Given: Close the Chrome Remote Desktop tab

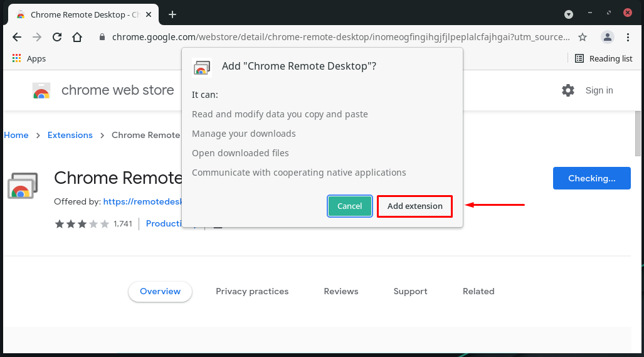Looking at the screenshot, I should tap(149, 14).
